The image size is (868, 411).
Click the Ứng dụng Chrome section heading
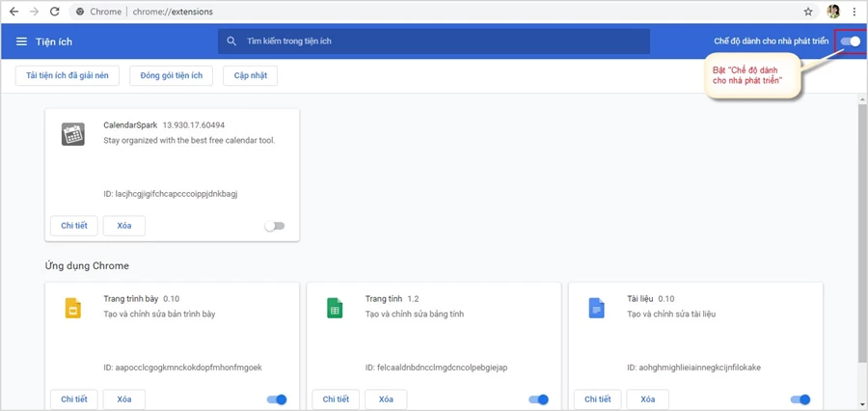pyautogui.click(x=87, y=266)
